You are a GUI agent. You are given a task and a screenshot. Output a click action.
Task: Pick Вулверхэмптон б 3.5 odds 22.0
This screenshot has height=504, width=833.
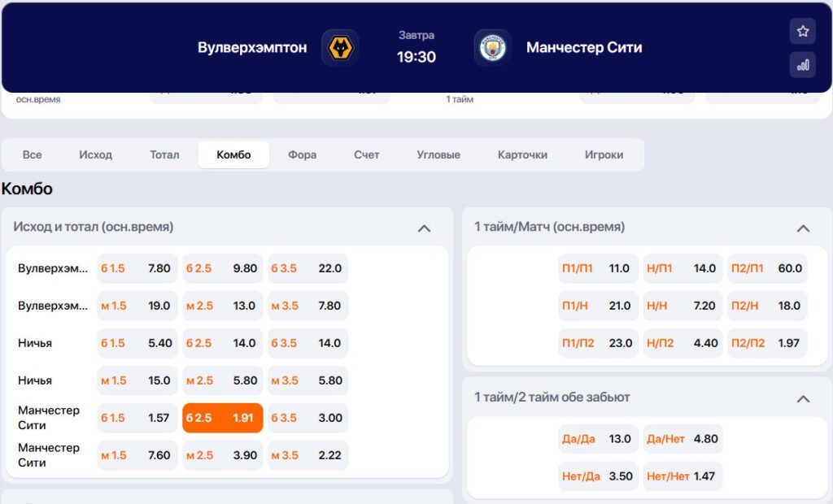(x=307, y=268)
